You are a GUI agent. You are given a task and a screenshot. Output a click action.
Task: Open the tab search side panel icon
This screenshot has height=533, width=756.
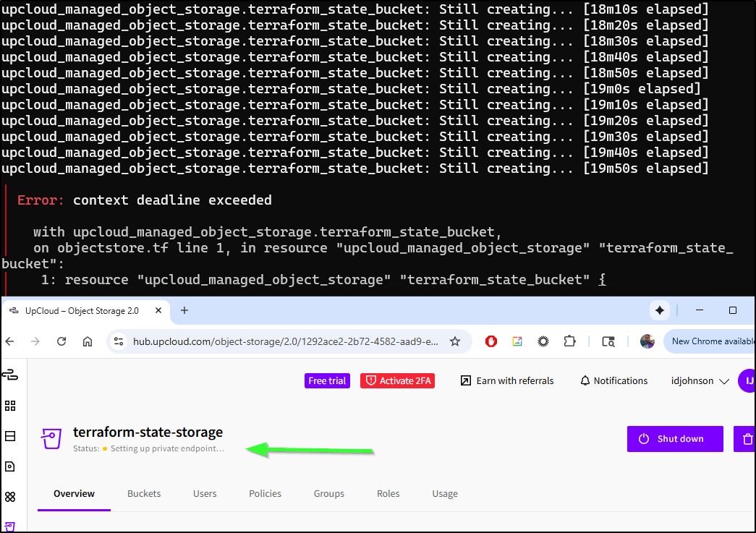pyautogui.click(x=608, y=341)
